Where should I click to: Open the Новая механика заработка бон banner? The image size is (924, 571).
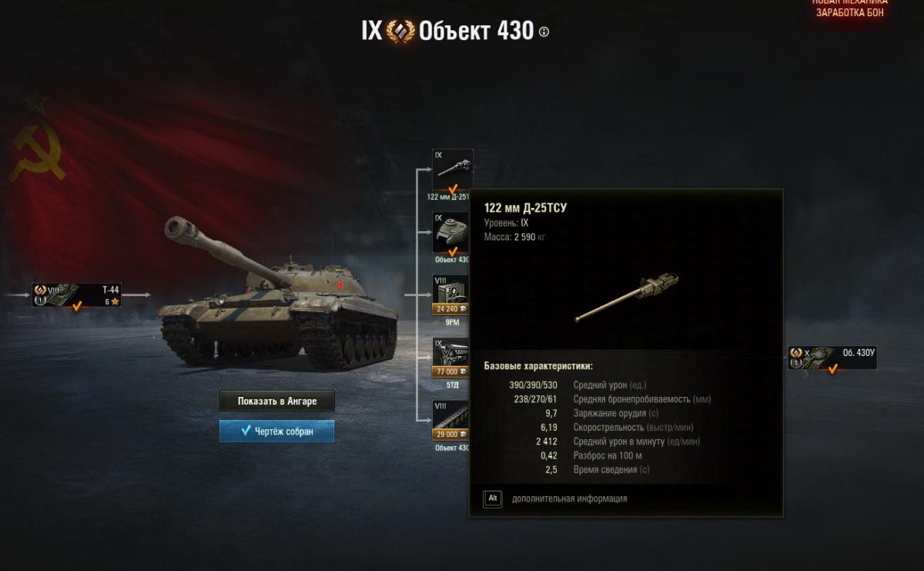point(849,8)
